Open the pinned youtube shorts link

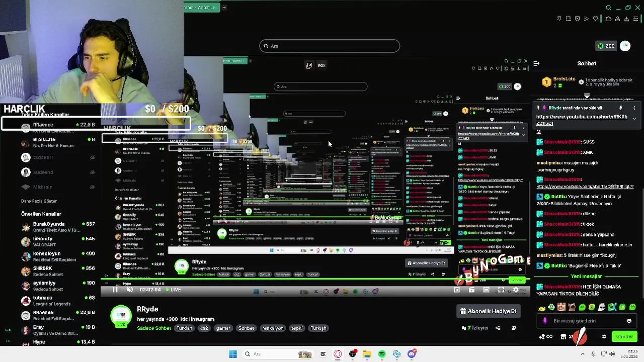click(582, 120)
